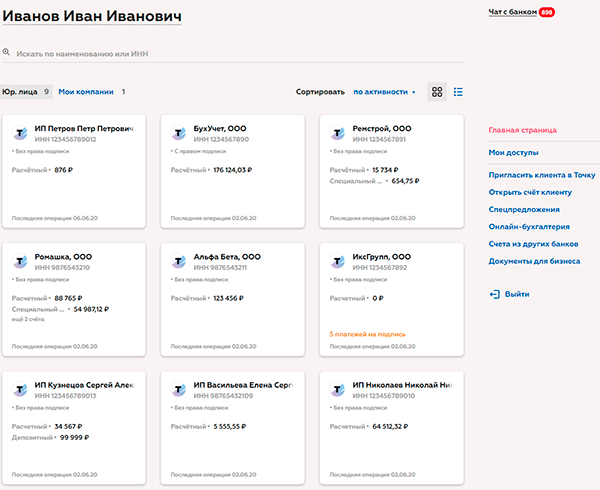Click the Альфа Бета, ООО logo icon

pos(179,261)
